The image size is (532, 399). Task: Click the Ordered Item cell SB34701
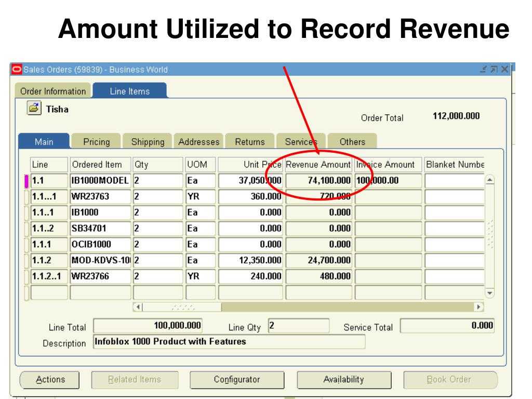(x=100, y=229)
